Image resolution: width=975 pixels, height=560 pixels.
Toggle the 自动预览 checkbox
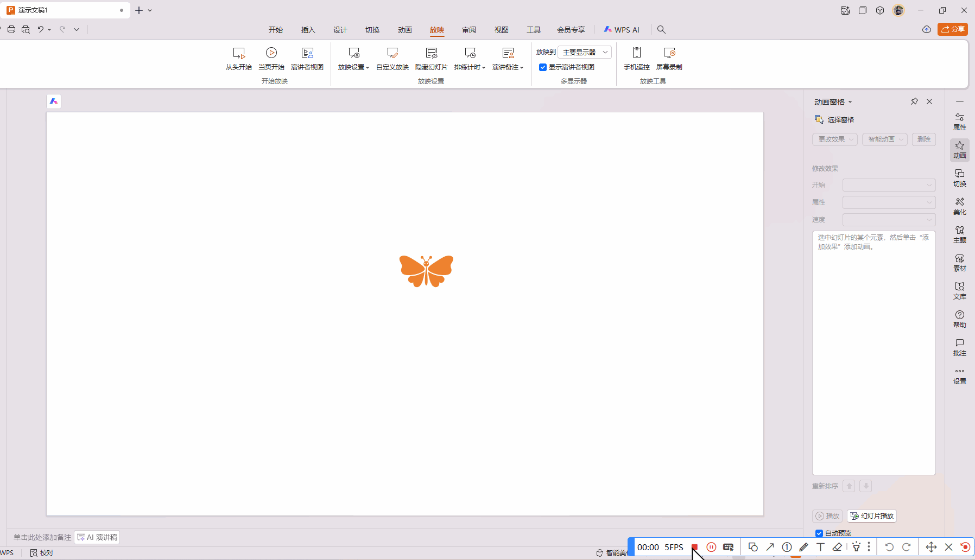[x=819, y=533]
